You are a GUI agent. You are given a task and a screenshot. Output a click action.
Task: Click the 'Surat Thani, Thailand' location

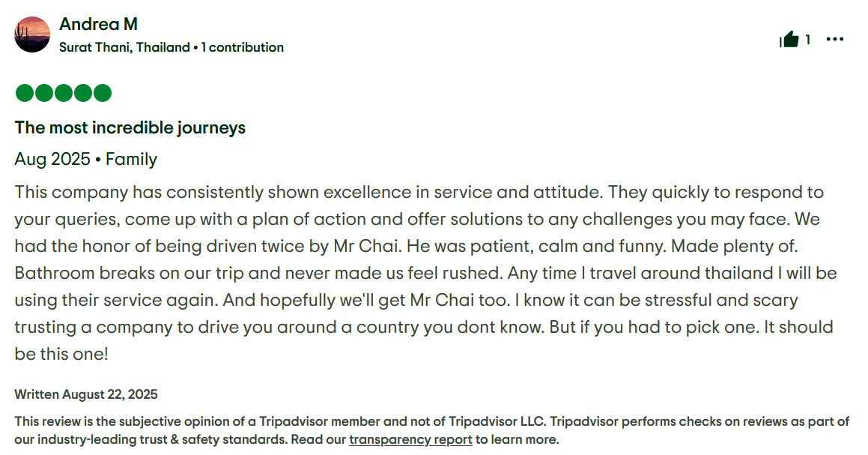tap(124, 47)
